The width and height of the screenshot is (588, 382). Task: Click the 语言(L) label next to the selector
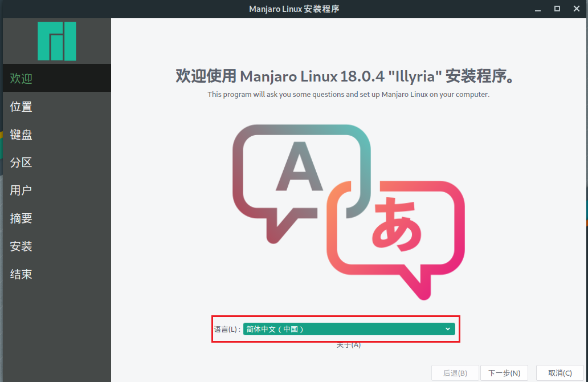(227, 329)
